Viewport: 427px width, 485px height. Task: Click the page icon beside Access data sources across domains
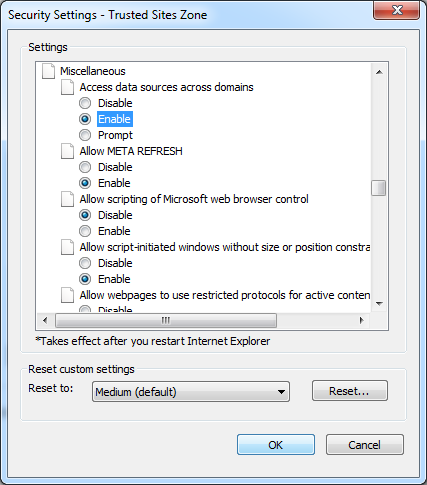click(x=67, y=87)
